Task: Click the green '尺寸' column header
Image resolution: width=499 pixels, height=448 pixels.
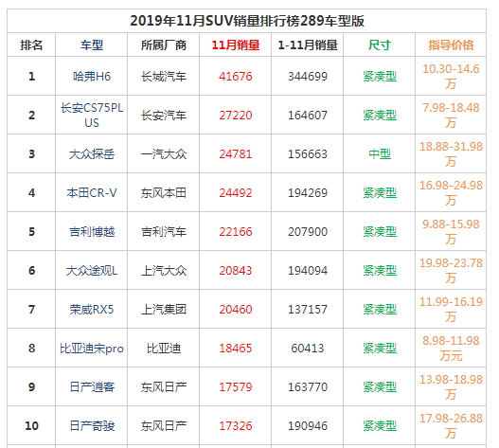Action: click(x=380, y=45)
